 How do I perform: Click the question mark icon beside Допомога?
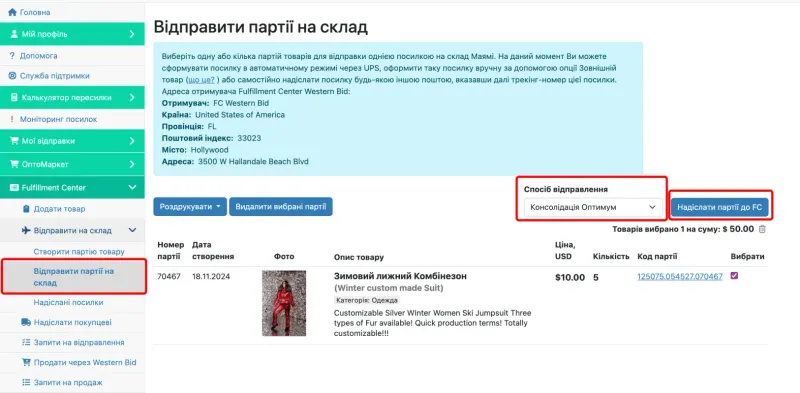pyautogui.click(x=12, y=56)
